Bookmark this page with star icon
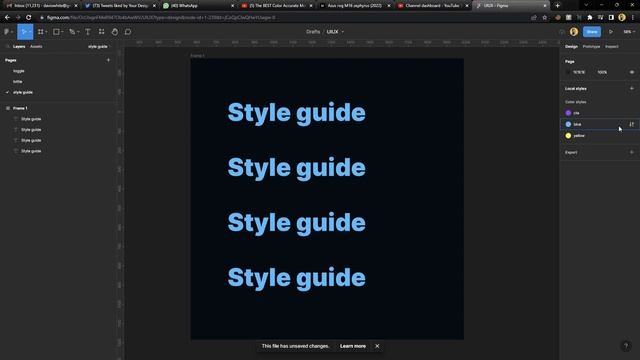 coord(544,18)
